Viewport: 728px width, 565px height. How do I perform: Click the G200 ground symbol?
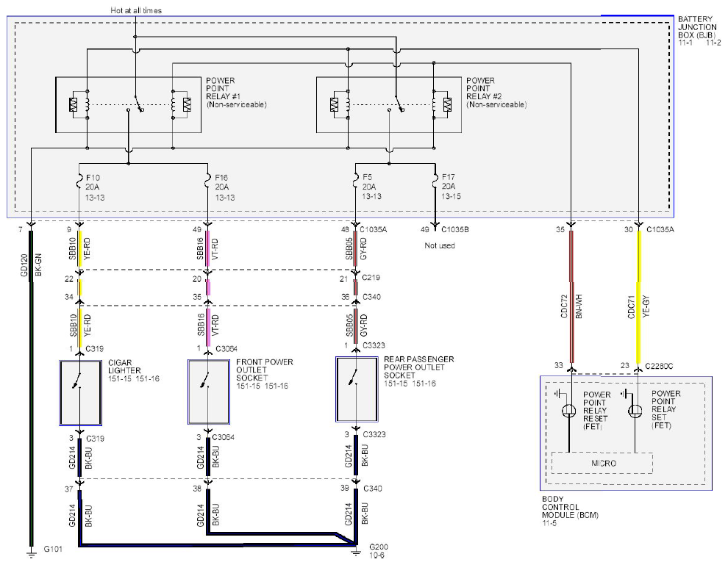[356, 552]
